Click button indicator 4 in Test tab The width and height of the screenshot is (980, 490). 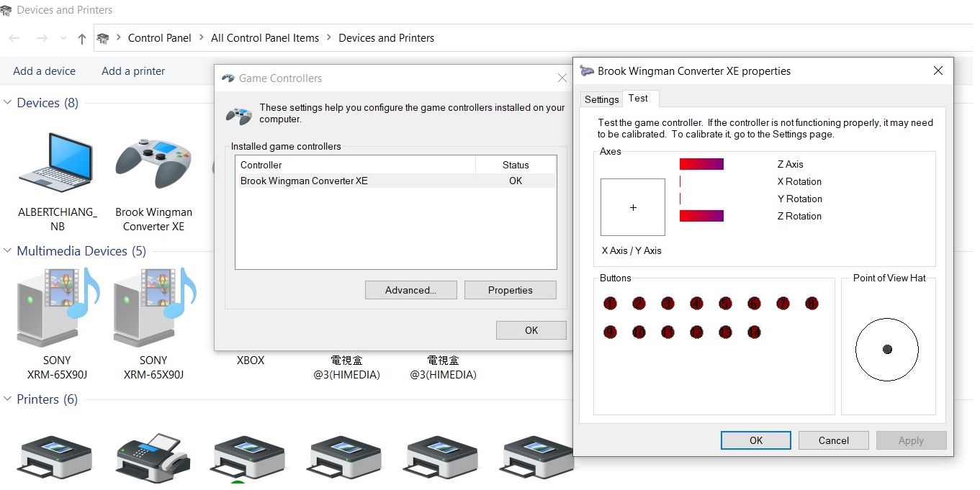point(696,304)
